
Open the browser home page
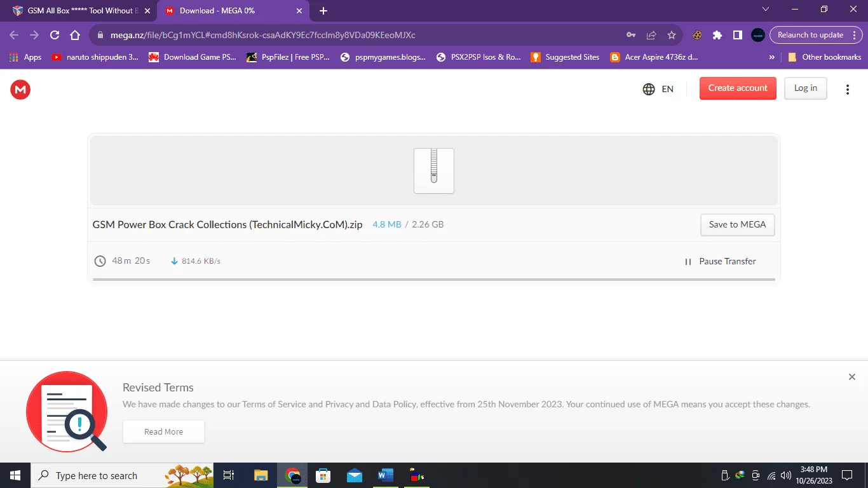(75, 35)
